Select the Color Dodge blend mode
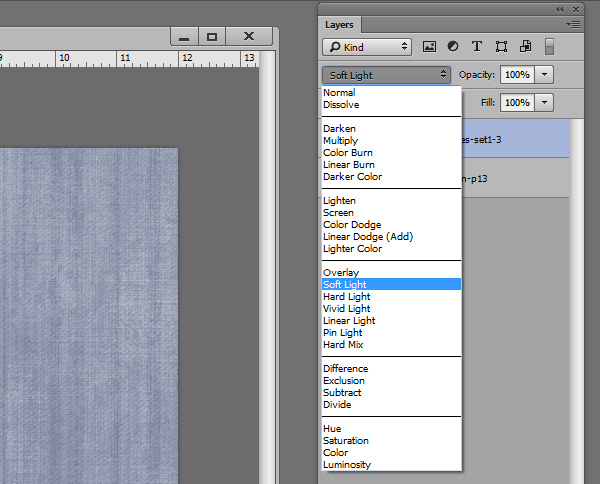600x484 pixels. [x=351, y=225]
